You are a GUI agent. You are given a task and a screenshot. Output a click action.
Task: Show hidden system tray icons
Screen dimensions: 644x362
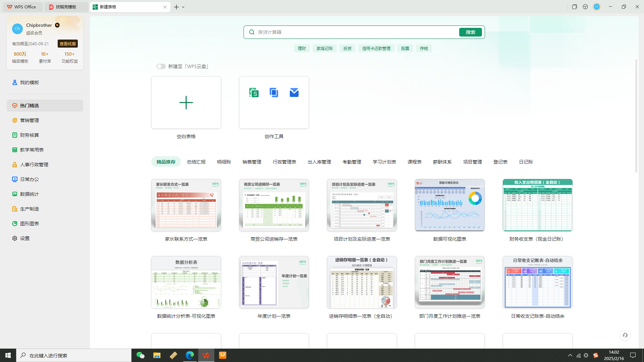(x=570, y=355)
